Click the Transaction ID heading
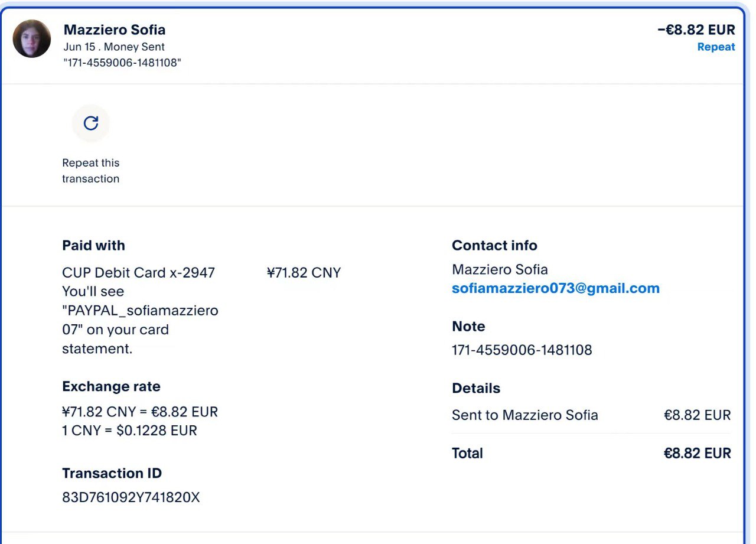 click(112, 473)
